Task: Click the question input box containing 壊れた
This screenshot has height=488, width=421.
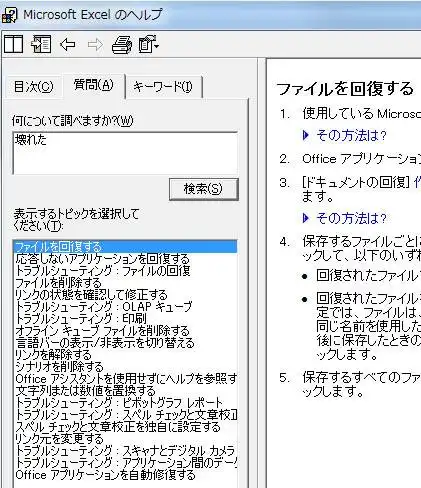Action: 125,153
